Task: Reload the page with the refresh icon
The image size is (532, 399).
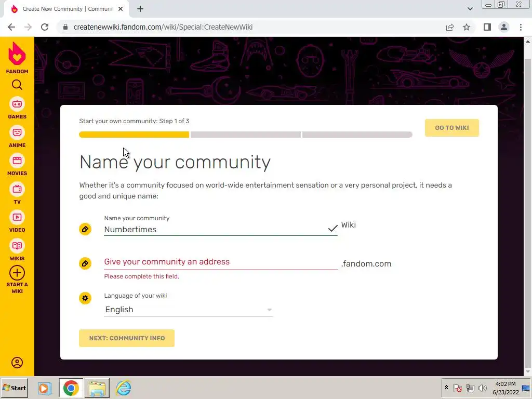Action: (x=45, y=27)
